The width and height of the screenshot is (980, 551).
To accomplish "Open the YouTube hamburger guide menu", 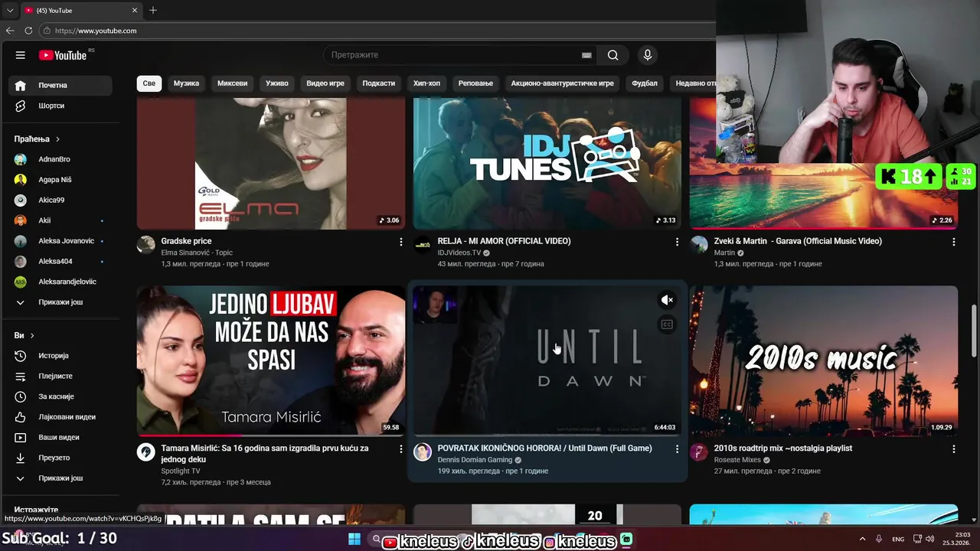I will point(21,55).
